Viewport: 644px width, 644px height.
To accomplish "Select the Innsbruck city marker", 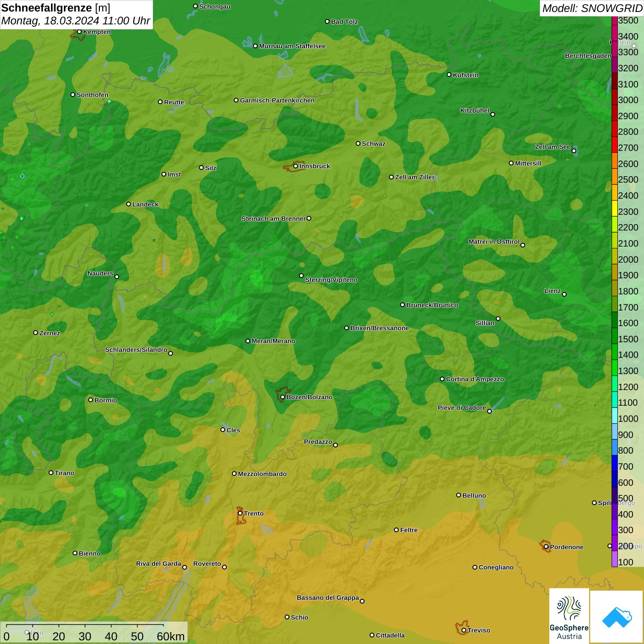I will (295, 166).
